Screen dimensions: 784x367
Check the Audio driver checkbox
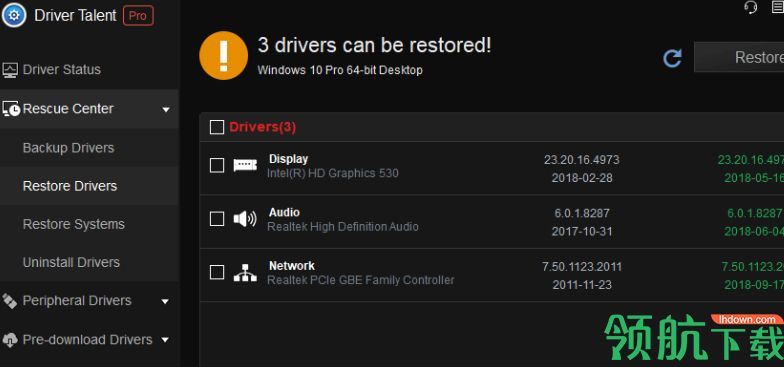coord(217,219)
